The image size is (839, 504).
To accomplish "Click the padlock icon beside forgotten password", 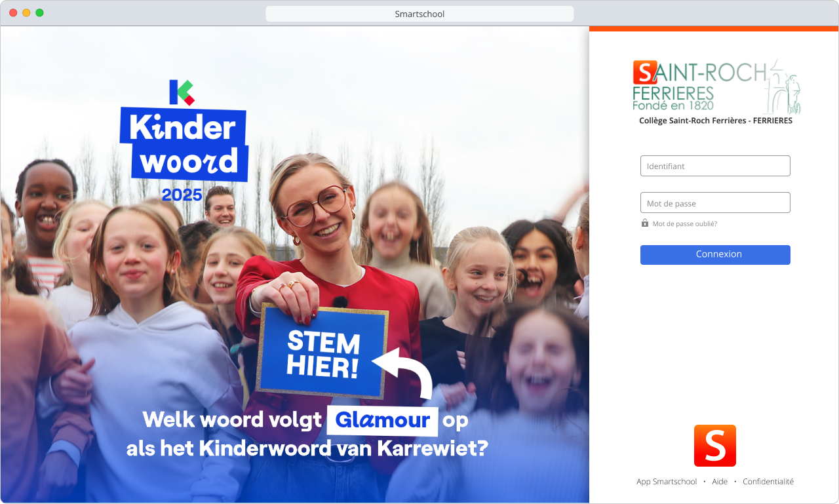I will 645,223.
